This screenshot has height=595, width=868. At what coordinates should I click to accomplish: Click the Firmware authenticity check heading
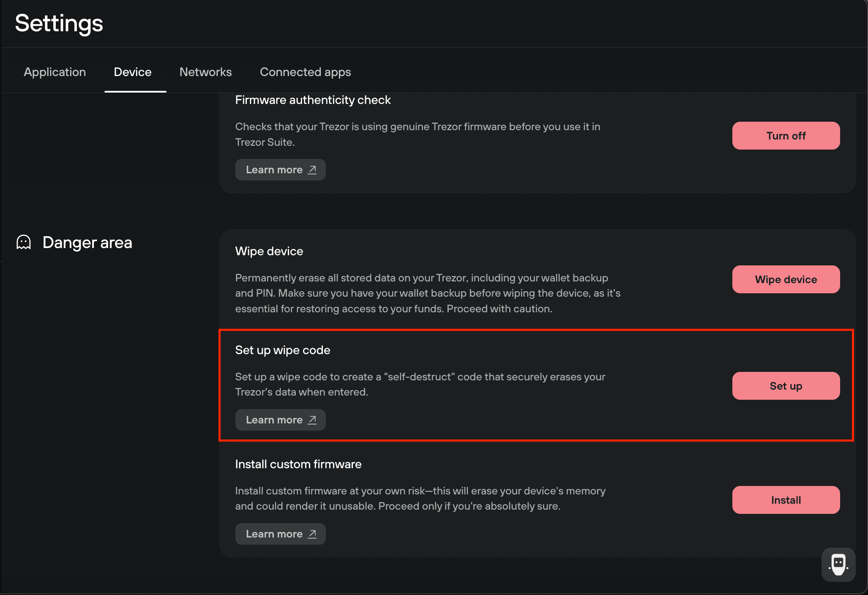pyautogui.click(x=313, y=100)
